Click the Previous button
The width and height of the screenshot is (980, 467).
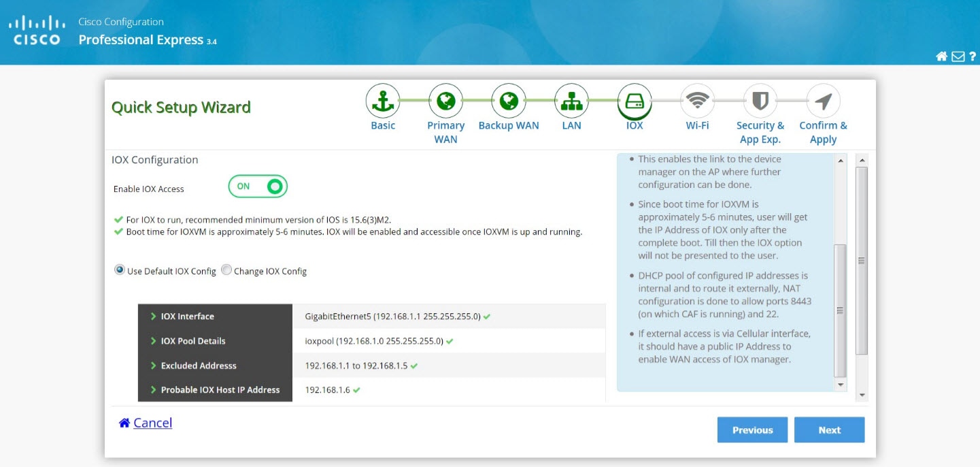[x=752, y=430]
